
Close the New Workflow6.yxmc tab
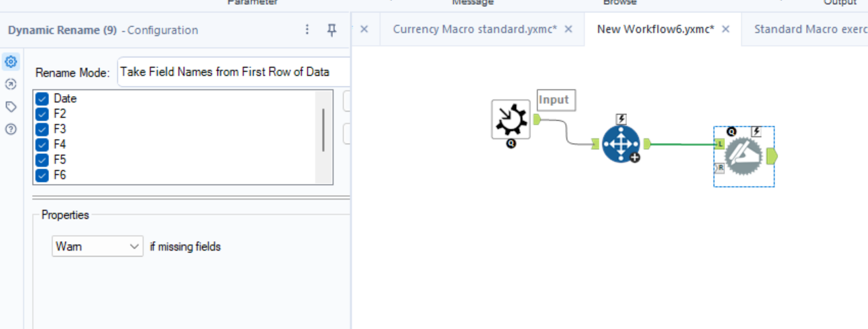[x=726, y=29]
